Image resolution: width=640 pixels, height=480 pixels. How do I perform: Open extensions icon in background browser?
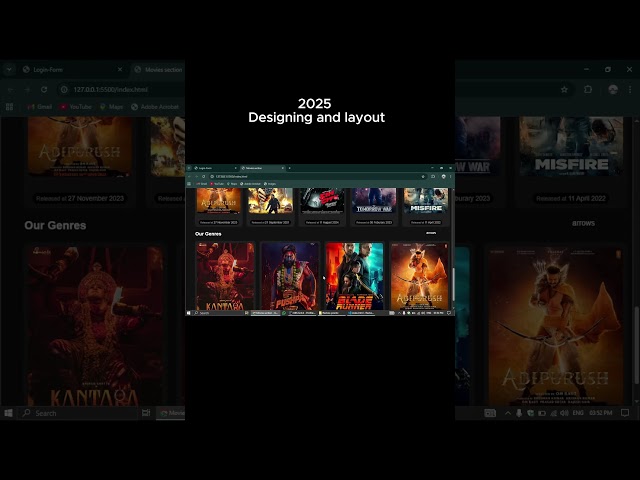588,89
